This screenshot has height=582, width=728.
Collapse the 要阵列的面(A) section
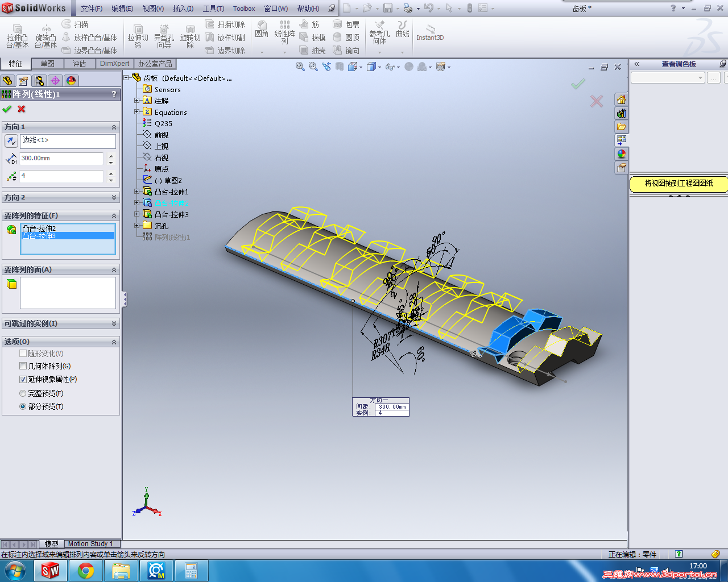coord(114,269)
